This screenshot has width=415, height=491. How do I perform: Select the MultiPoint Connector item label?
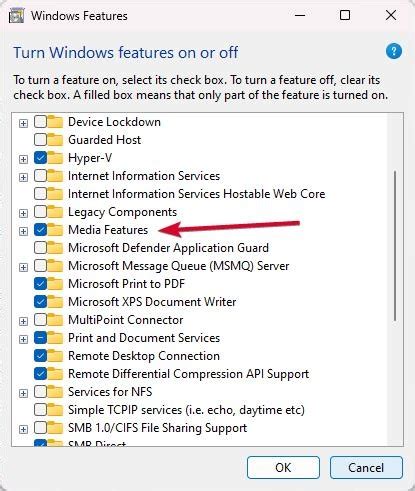126,320
